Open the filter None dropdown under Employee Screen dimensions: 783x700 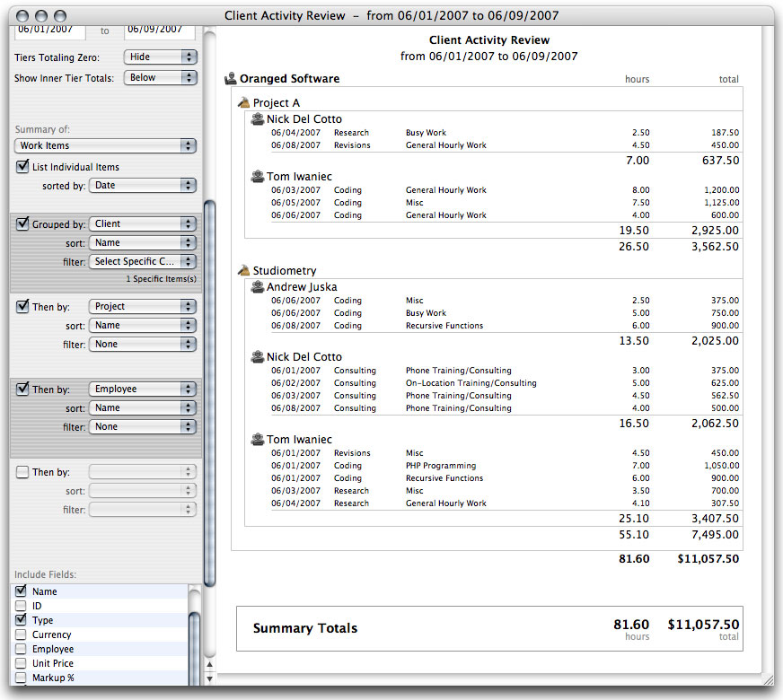point(143,426)
